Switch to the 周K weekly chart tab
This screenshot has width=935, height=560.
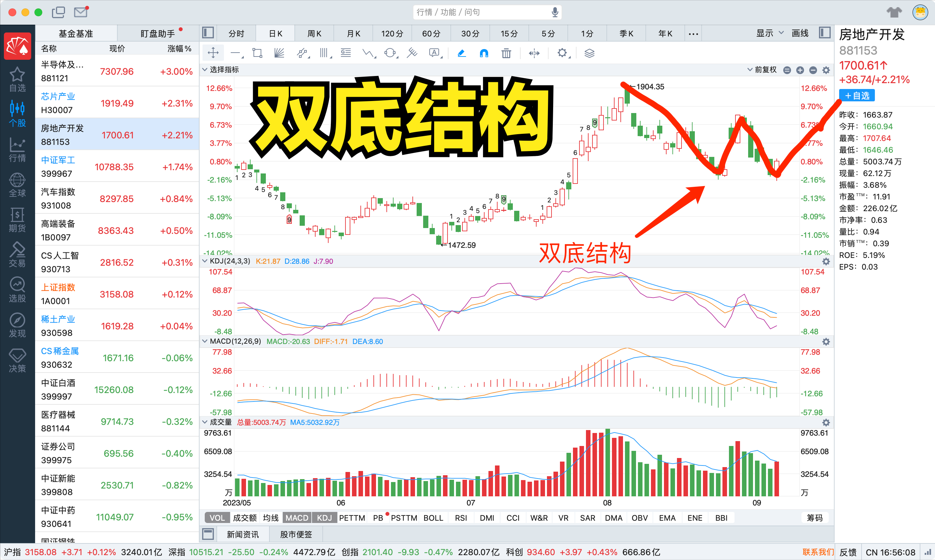(x=314, y=33)
